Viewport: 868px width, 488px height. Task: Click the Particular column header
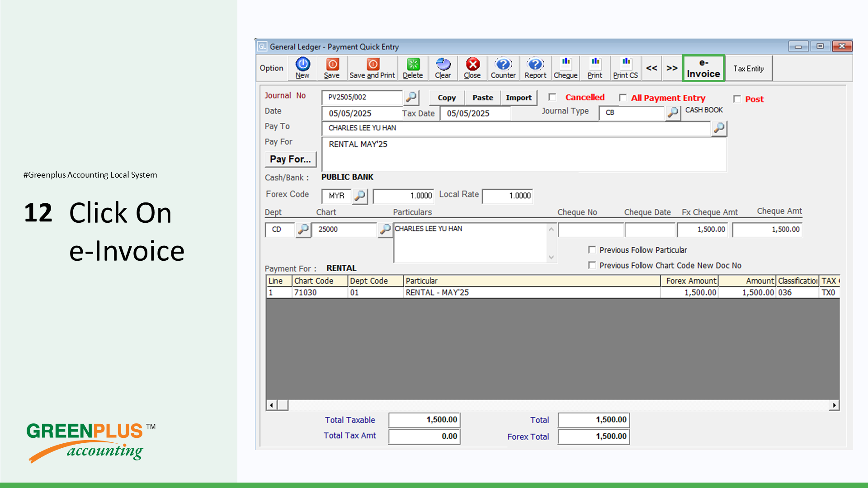[x=532, y=281]
